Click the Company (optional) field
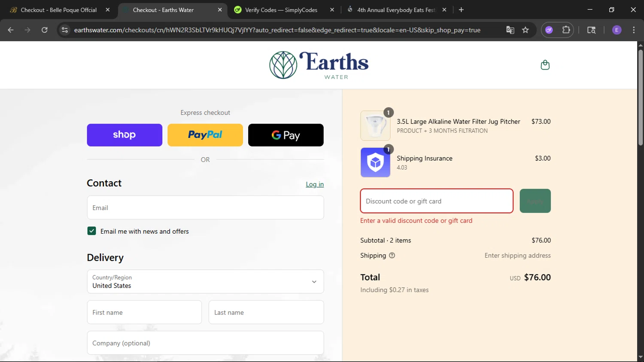The width and height of the screenshot is (644, 362). [x=205, y=343]
